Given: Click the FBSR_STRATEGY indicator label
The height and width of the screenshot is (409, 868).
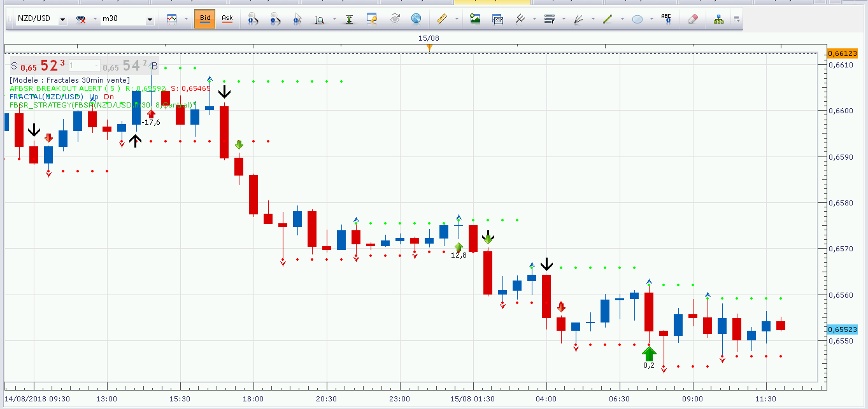Looking at the screenshot, I should (102, 104).
